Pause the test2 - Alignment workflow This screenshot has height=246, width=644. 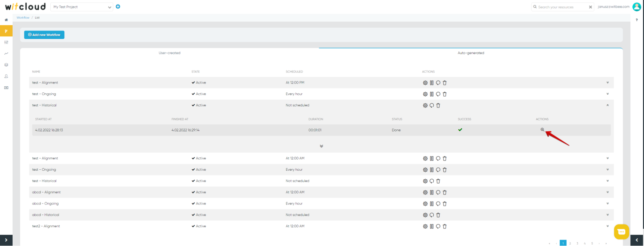point(432,226)
